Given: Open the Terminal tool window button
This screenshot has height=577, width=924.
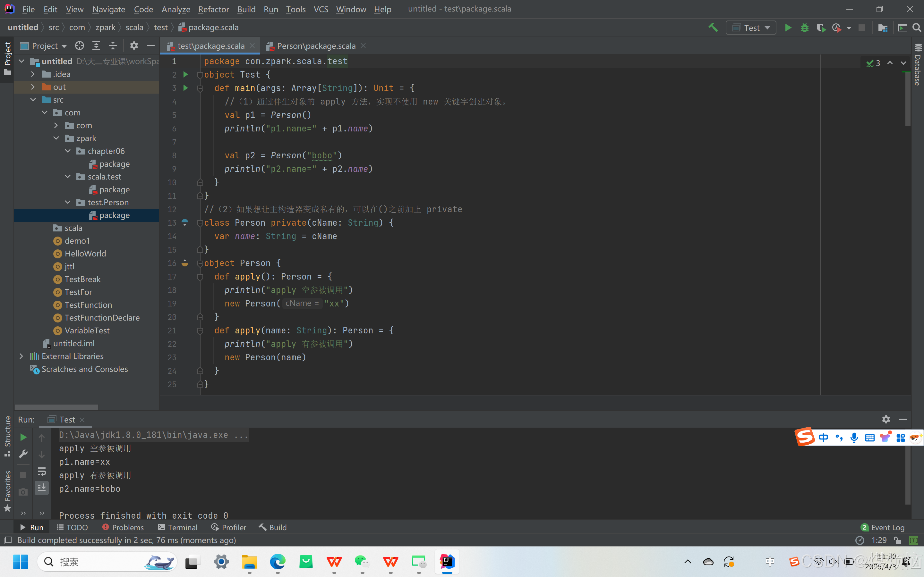Looking at the screenshot, I should click(x=177, y=527).
